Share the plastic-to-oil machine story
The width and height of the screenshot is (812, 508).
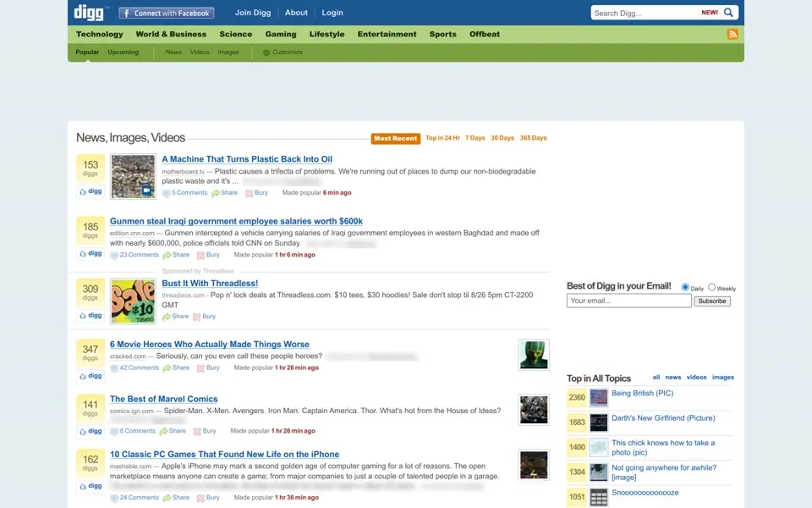[224, 193]
